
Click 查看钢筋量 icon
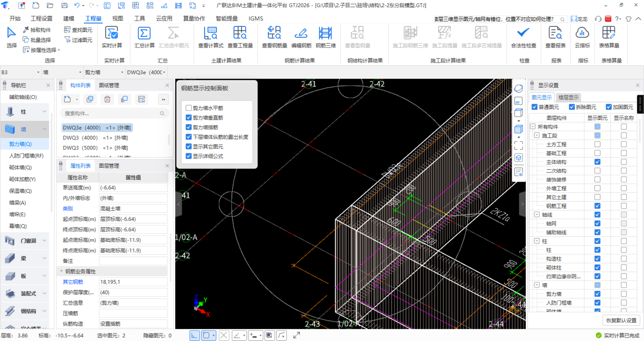[274, 34]
